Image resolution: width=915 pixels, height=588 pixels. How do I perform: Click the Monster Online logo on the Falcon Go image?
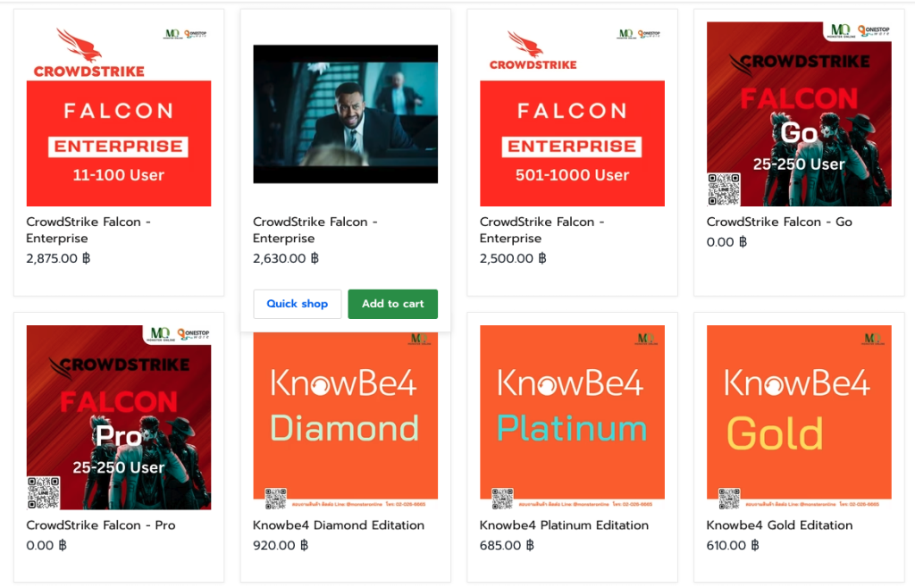point(839,31)
